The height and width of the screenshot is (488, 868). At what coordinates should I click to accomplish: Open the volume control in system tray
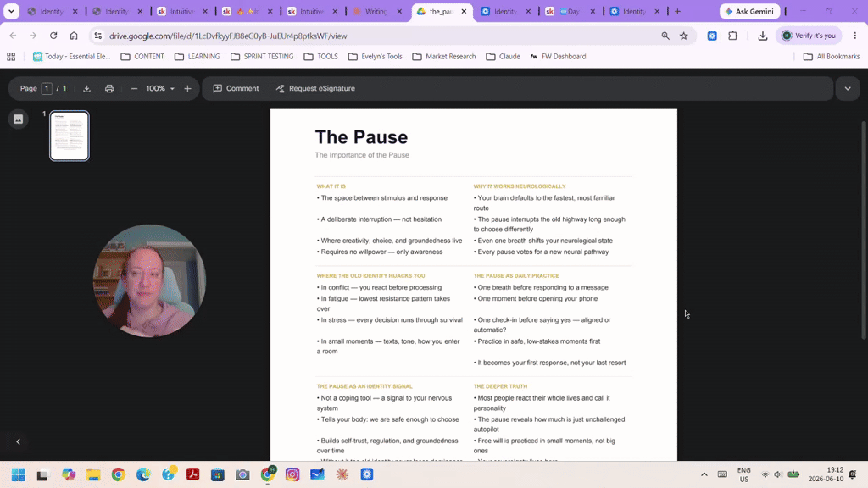[778, 474]
